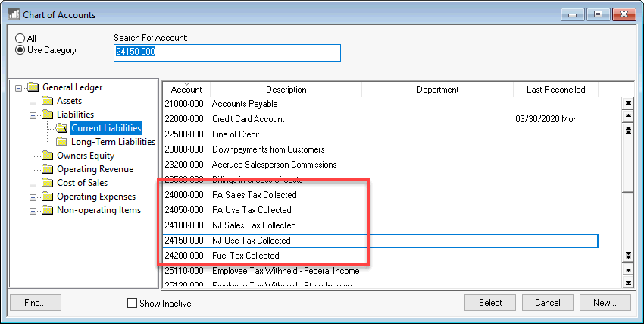Page up with double-arrow scroll button
The image size is (644, 324).
pyautogui.click(x=627, y=130)
